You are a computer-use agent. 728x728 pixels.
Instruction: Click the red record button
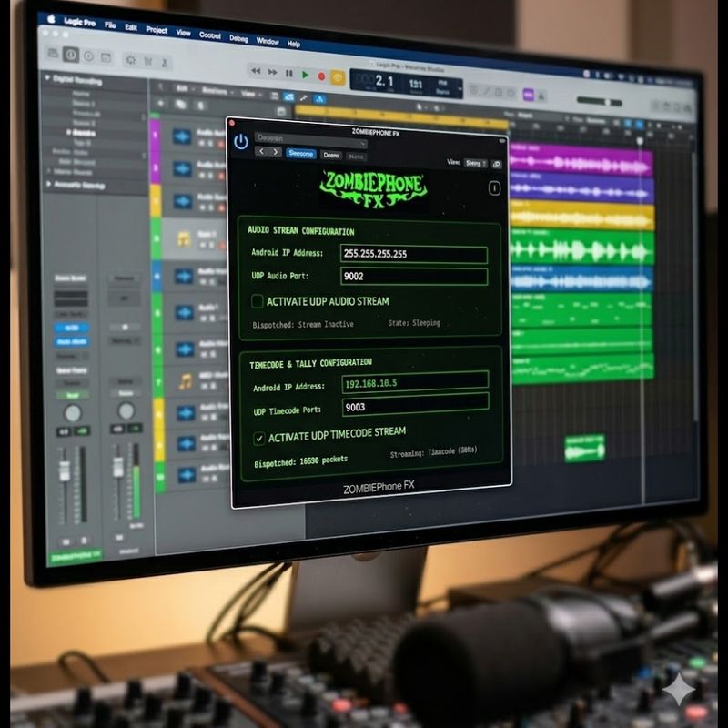[x=321, y=76]
